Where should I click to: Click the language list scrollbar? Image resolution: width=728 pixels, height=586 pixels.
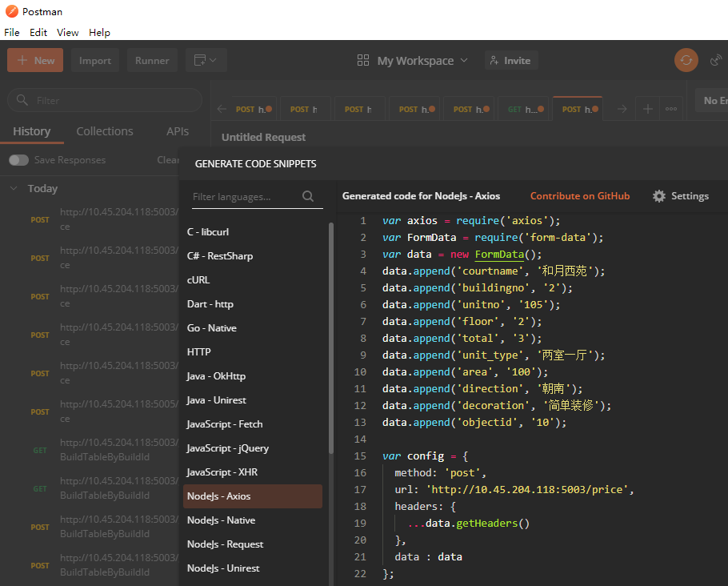pos(331,338)
